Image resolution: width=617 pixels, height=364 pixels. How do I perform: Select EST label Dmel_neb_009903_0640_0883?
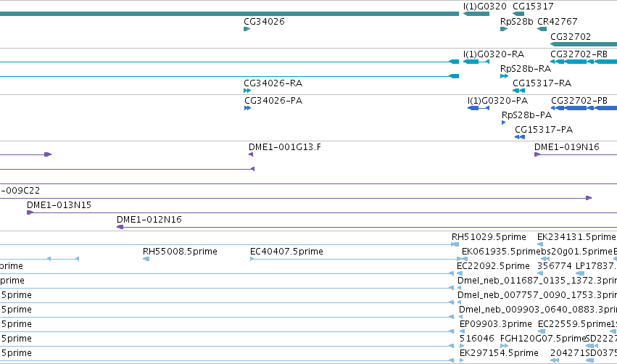coord(538,310)
